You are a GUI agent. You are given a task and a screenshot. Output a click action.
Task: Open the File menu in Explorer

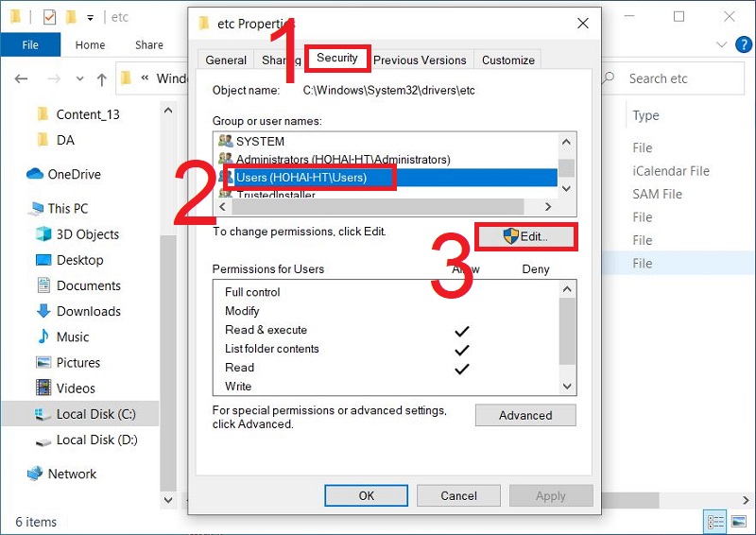(x=29, y=44)
